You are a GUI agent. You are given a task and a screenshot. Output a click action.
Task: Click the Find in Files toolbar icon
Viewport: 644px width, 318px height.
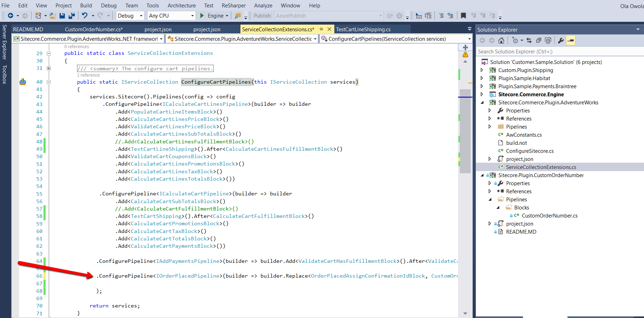[x=238, y=15]
